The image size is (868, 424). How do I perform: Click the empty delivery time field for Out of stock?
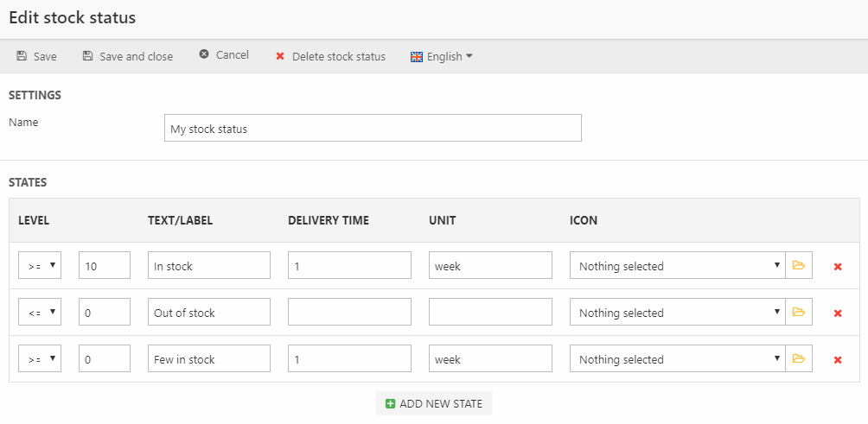coord(349,313)
